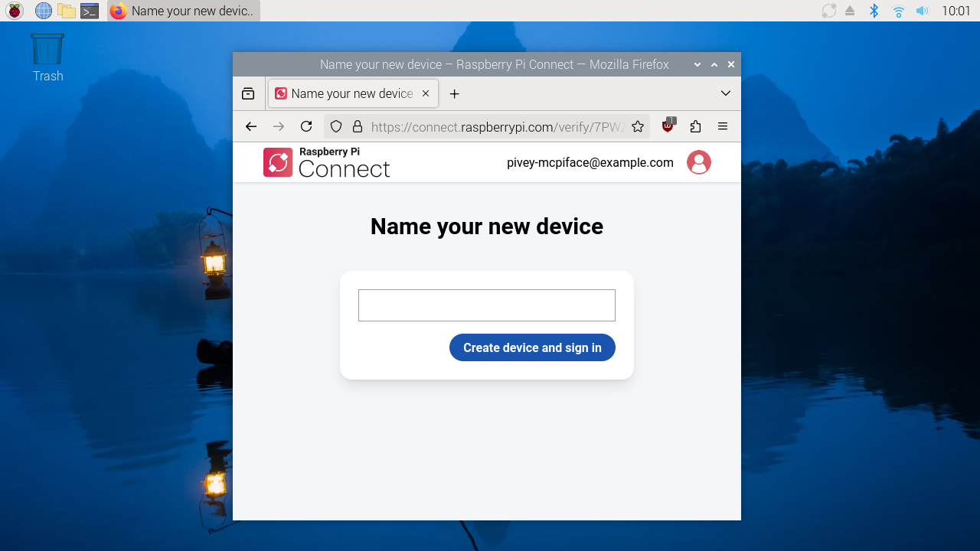
Task: Select the 'Name your new device' tab
Action: 353,93
